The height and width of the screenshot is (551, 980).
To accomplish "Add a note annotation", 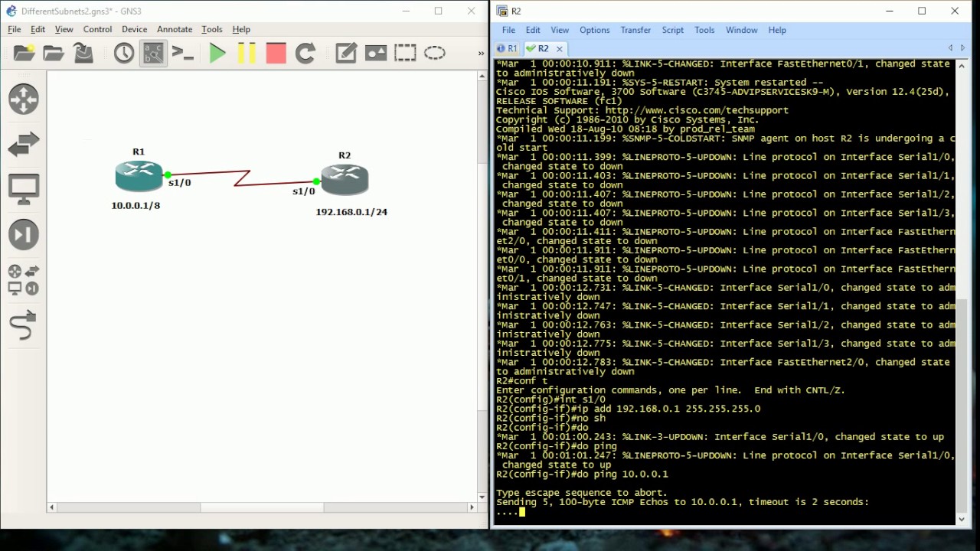I will point(346,53).
